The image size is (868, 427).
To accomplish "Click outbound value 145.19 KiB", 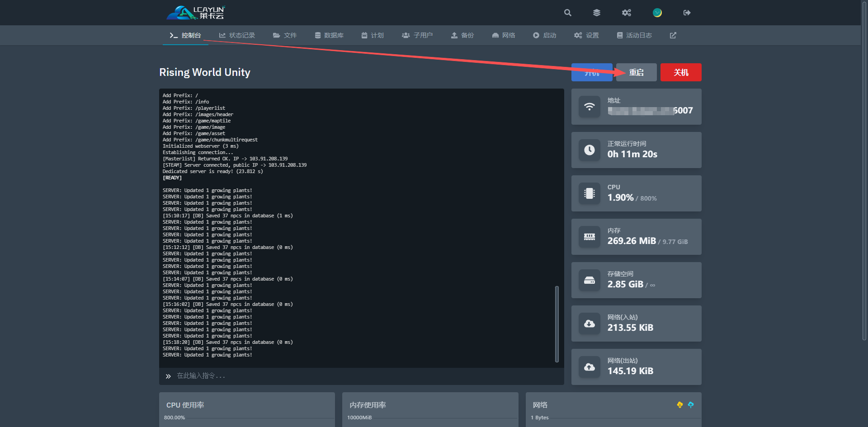I will pyautogui.click(x=630, y=371).
